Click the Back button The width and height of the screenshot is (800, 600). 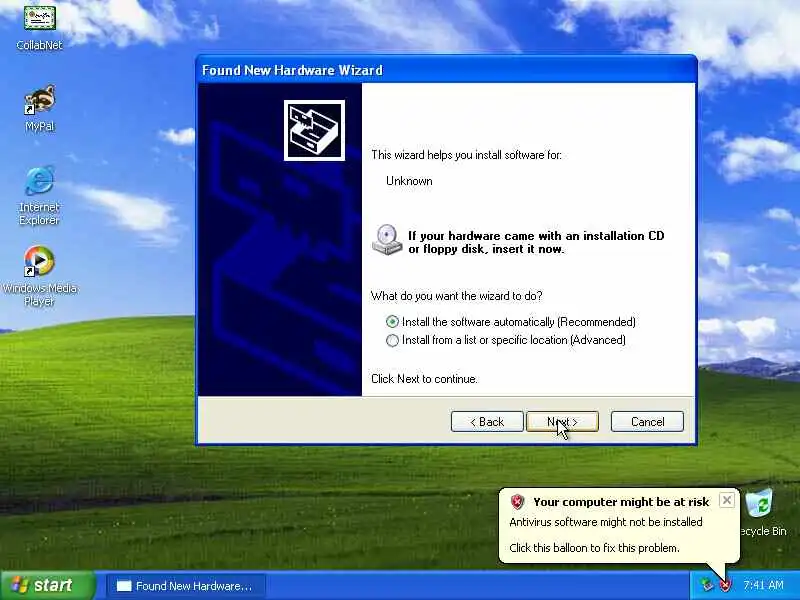[487, 421]
